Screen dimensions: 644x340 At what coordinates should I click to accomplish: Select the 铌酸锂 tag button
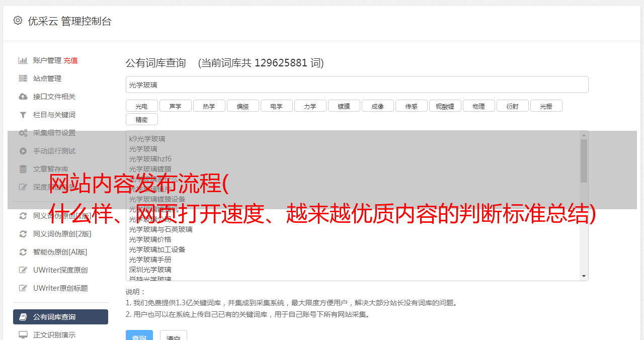click(x=445, y=106)
